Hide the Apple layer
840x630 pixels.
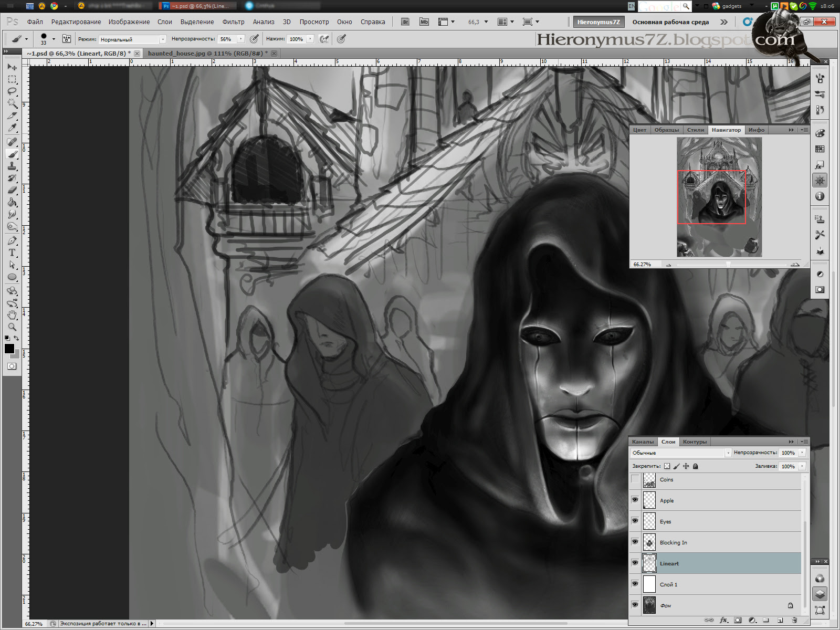click(x=635, y=500)
